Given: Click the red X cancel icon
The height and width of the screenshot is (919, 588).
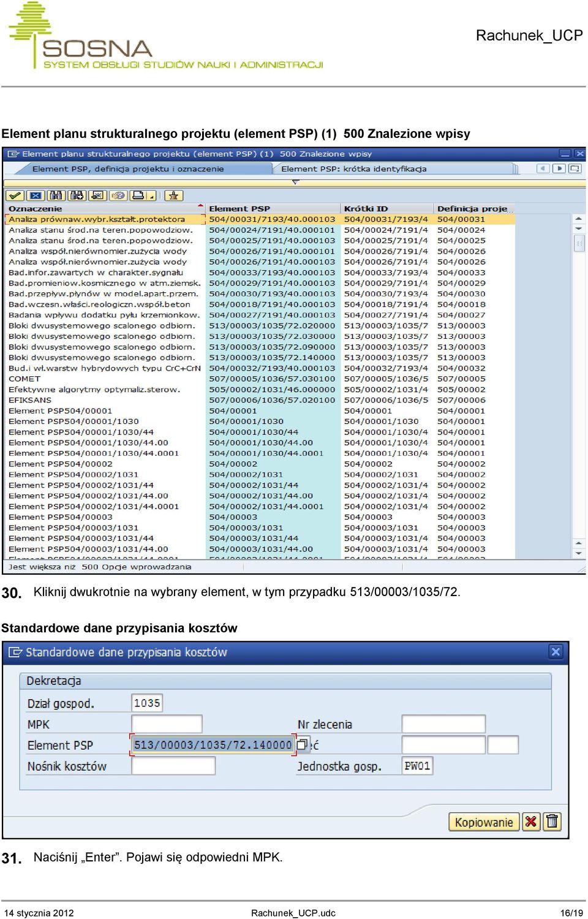Looking at the screenshot, I should 531,822.
